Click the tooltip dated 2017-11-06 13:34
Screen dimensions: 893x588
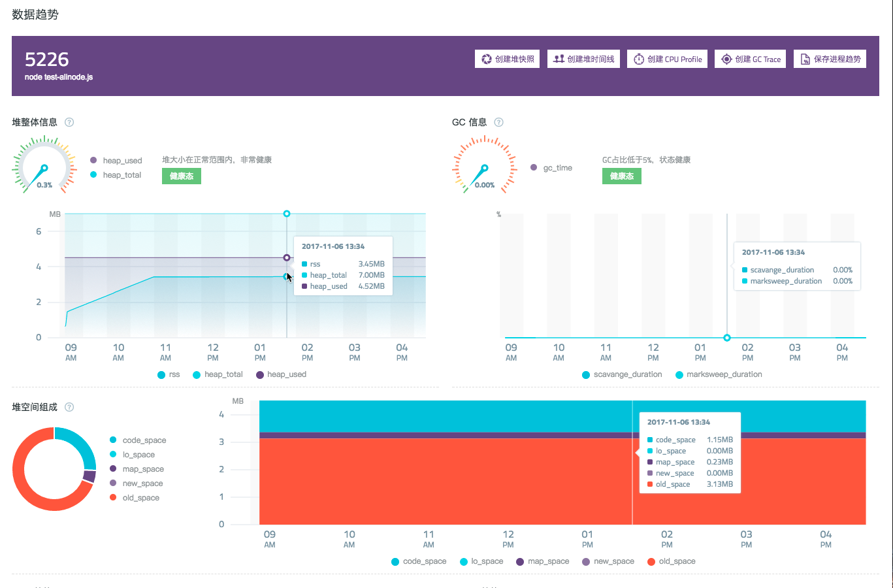click(x=343, y=266)
